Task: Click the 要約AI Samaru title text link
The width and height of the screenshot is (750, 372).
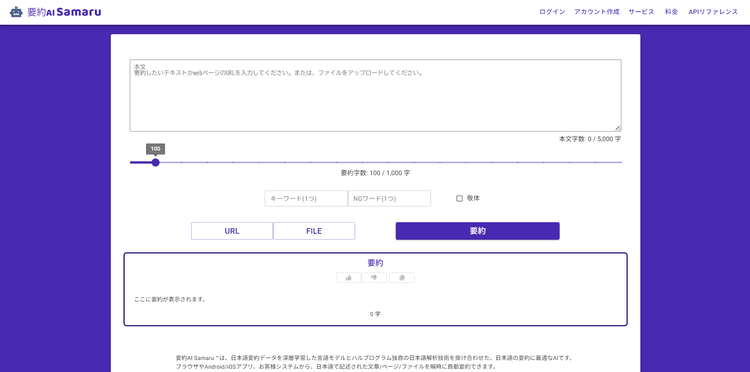Action: [x=64, y=12]
